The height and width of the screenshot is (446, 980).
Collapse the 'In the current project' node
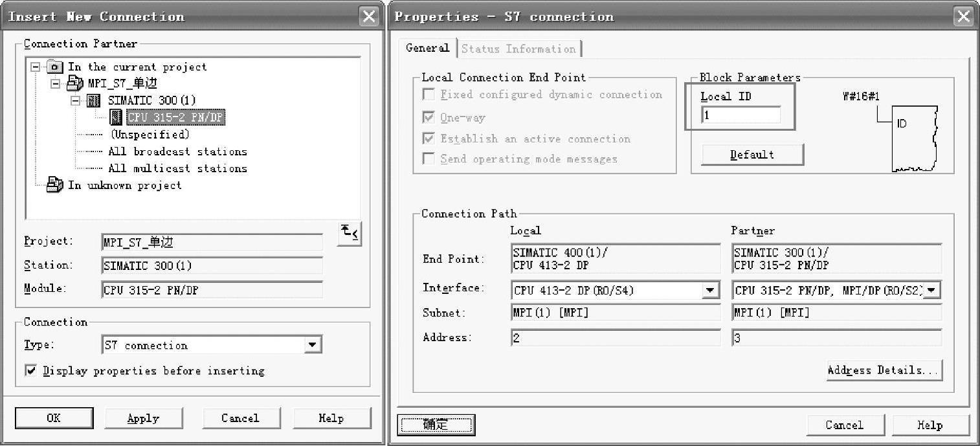pyautogui.click(x=35, y=67)
